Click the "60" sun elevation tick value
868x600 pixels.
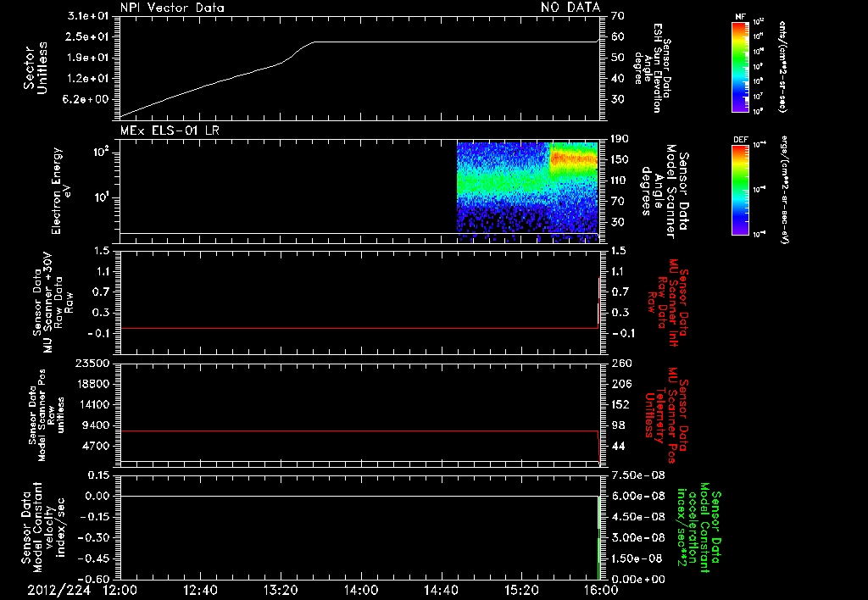click(618, 36)
